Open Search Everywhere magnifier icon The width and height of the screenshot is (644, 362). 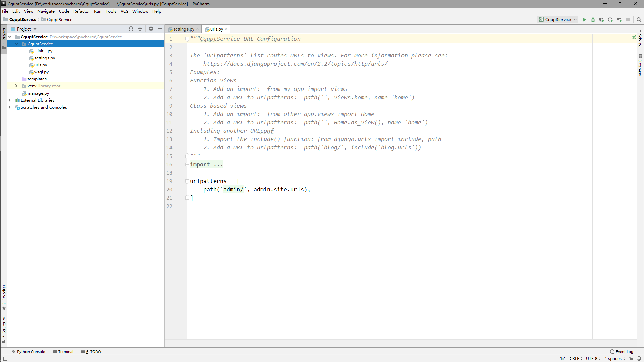point(639,20)
